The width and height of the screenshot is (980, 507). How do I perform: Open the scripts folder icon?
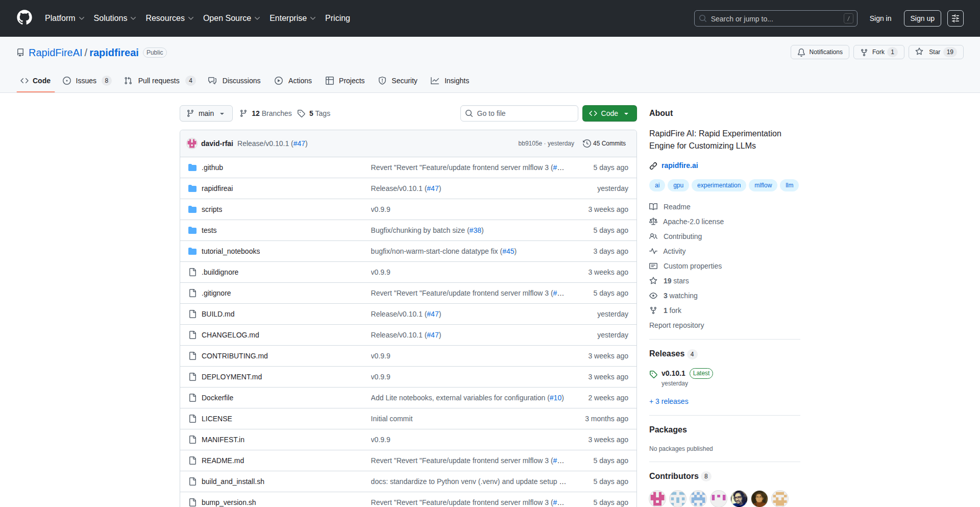coord(192,209)
